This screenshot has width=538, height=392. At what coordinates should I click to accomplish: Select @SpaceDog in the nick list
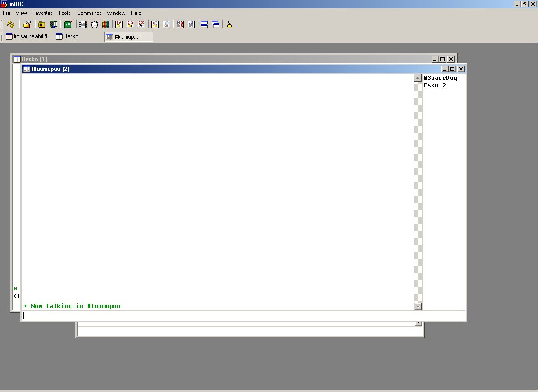pyautogui.click(x=440, y=78)
